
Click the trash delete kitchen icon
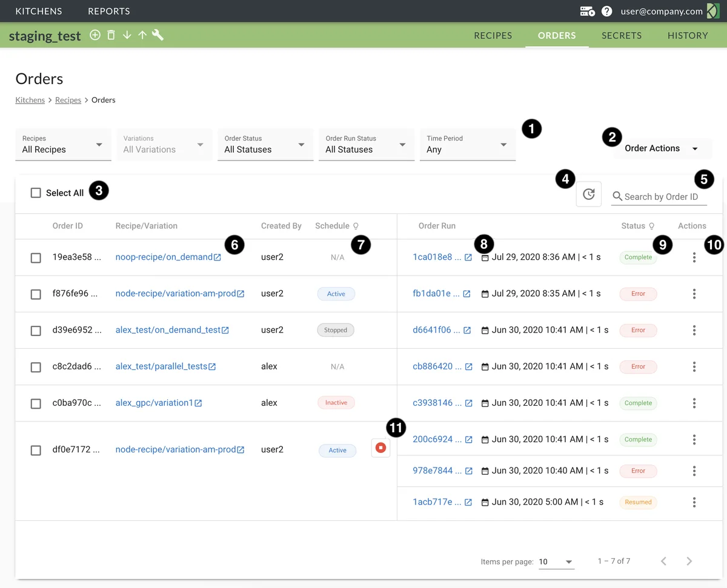click(111, 35)
